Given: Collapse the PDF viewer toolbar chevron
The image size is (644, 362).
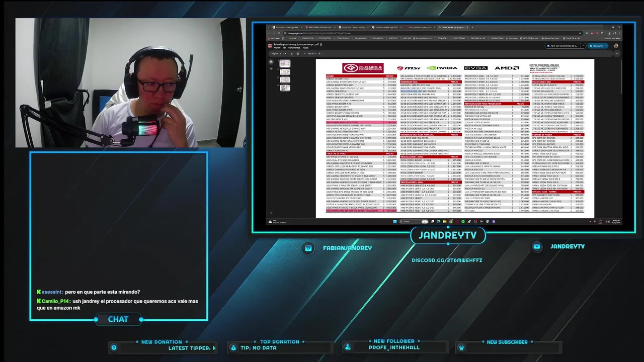Looking at the screenshot, I should 617,54.
